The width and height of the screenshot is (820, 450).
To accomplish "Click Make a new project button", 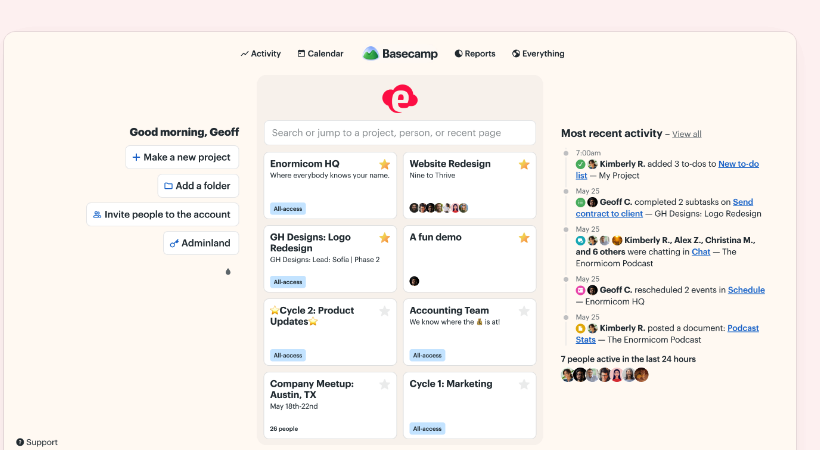I will tap(182, 157).
